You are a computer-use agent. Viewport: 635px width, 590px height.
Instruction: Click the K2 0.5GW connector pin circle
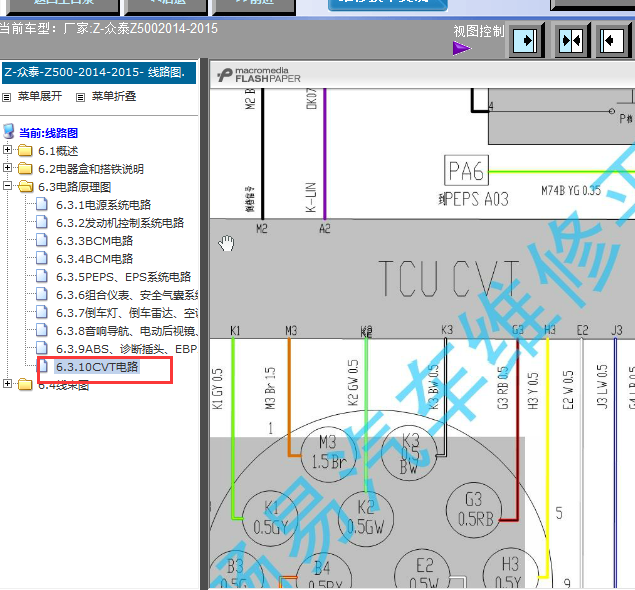coord(365,518)
